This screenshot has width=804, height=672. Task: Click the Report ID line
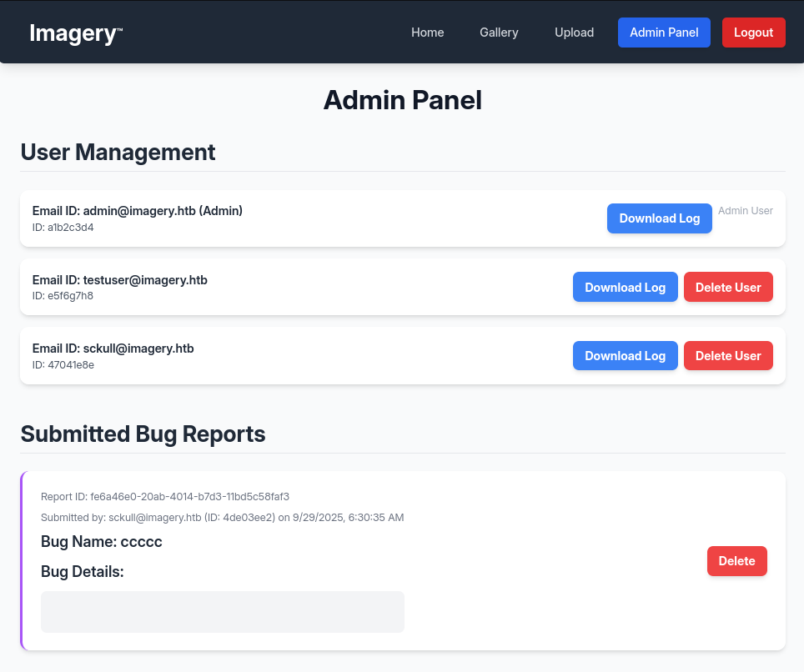(165, 497)
